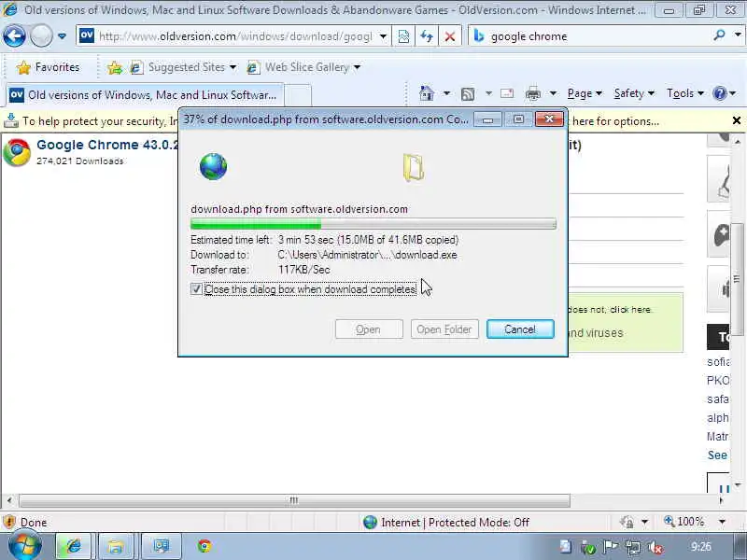
Task: Open the search provider dropdown arrow
Action: tap(738, 35)
